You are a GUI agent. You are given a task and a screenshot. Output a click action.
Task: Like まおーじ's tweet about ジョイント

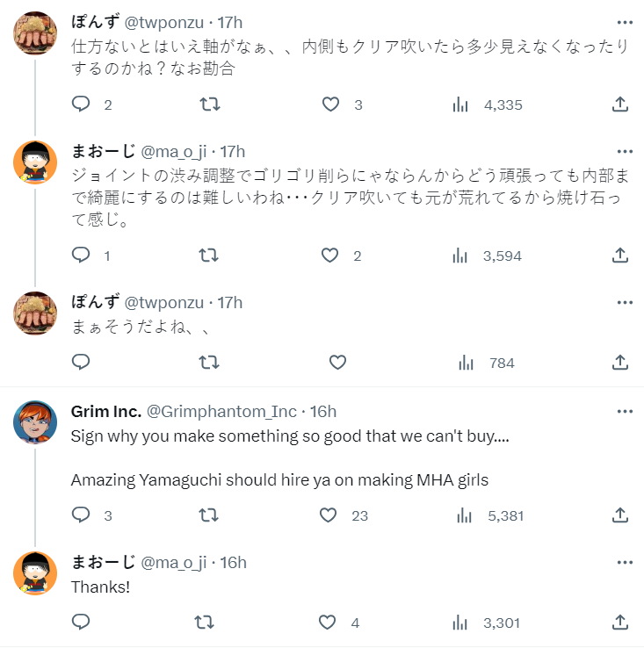point(330,256)
